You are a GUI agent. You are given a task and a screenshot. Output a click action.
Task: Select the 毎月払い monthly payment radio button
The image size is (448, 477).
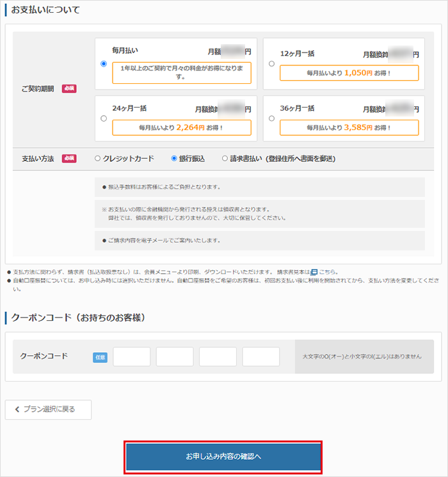pyautogui.click(x=104, y=63)
